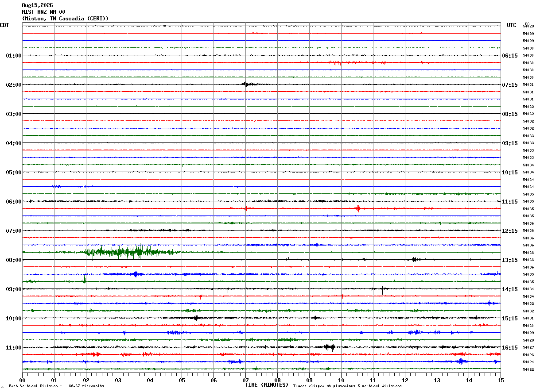
Task: Click the black wiggle event on the 02:00 trace
Action: point(249,84)
